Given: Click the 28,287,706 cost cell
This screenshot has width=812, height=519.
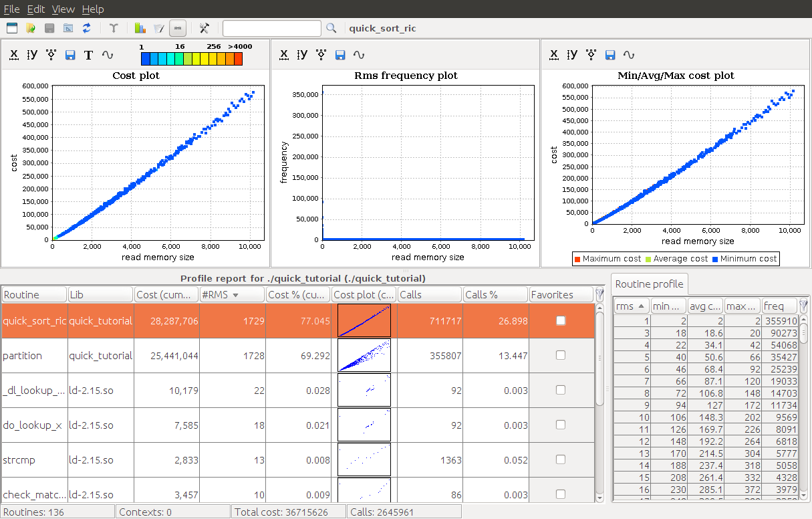Looking at the screenshot, I should coord(167,320).
